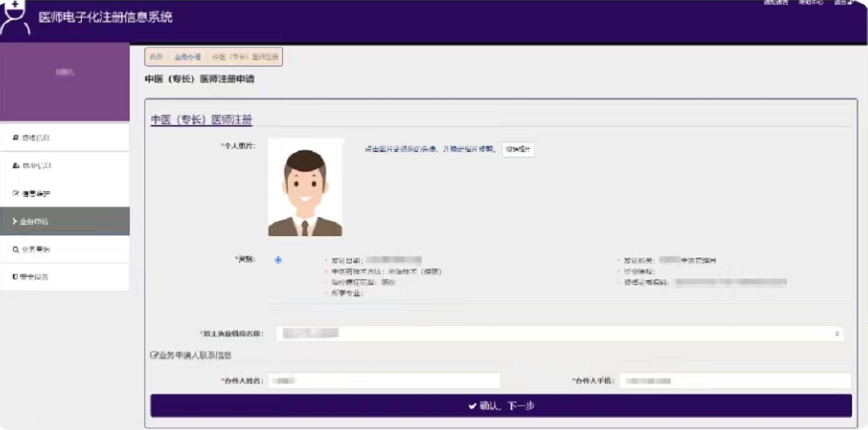Click the dropdown arrow of institution field
The image size is (868, 430).
pos(838,333)
